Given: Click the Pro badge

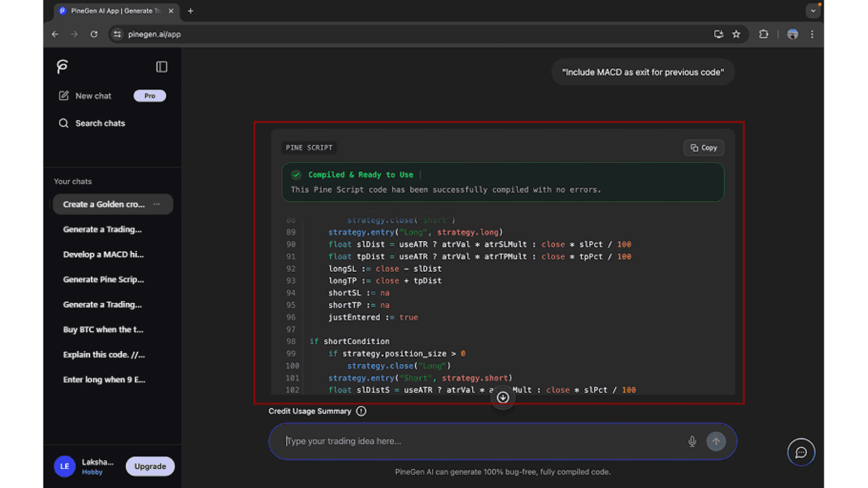Looking at the screenshot, I should coord(150,96).
